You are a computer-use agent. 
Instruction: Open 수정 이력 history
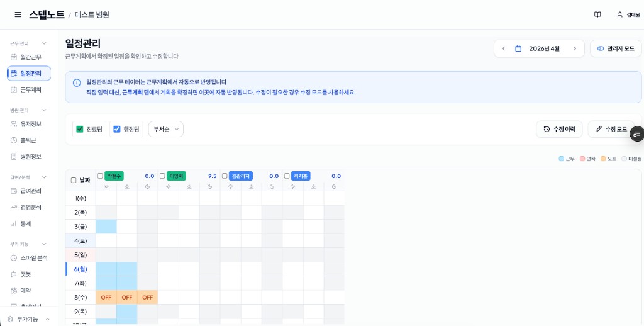[559, 129]
